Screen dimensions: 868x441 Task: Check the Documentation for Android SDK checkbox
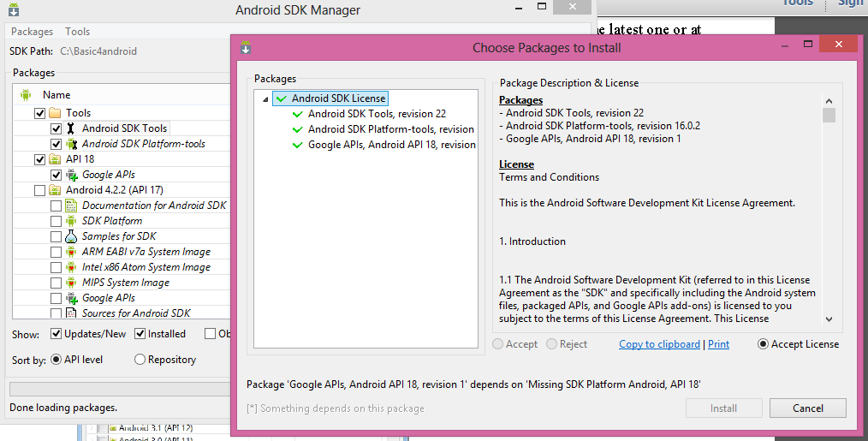tap(56, 206)
